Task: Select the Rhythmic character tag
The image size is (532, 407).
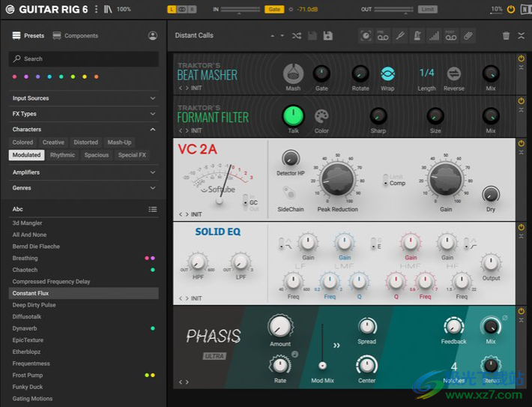Action: tap(62, 155)
